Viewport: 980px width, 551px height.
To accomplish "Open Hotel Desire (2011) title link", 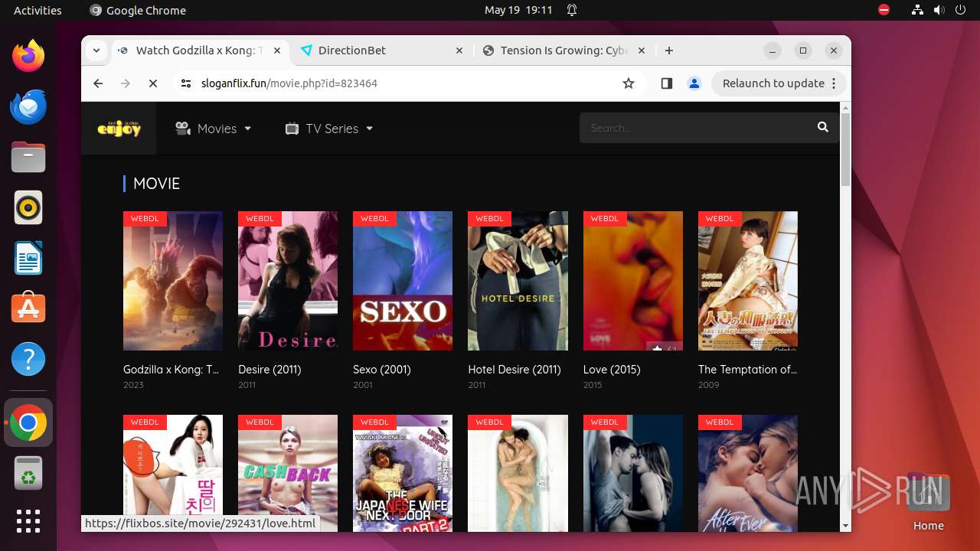I will (x=514, y=369).
